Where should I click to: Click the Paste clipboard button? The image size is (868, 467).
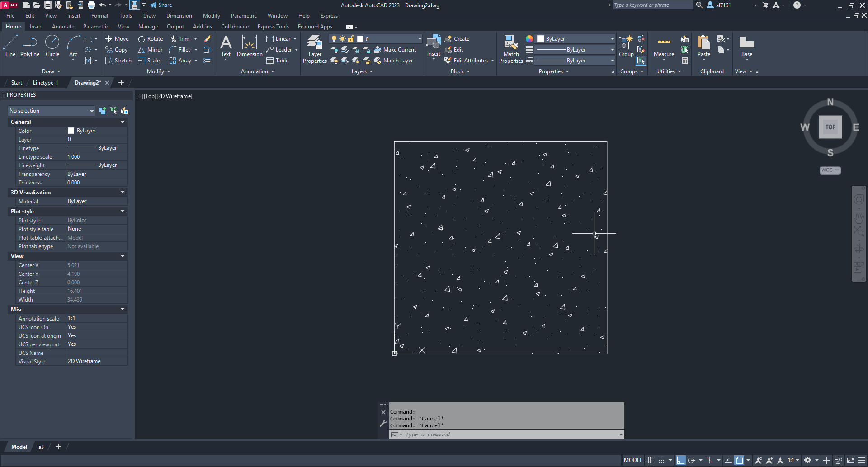(704, 47)
